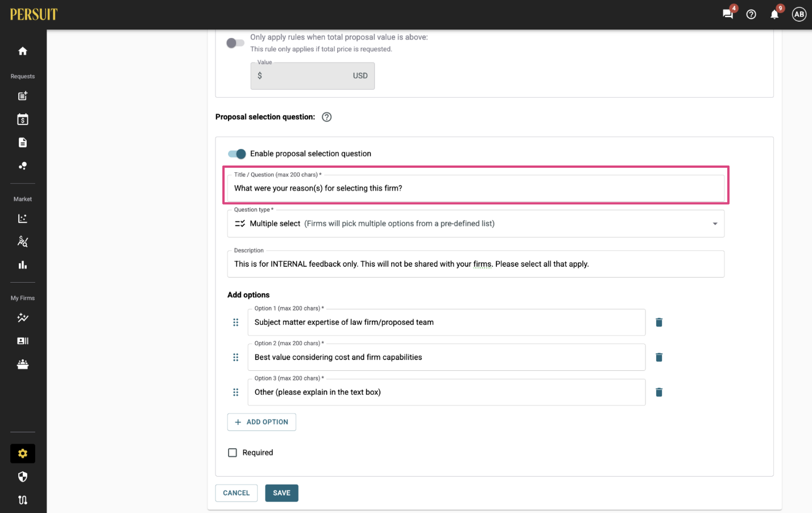
Task: Open the bubble dots icon under Requests
Action: pos(23,166)
